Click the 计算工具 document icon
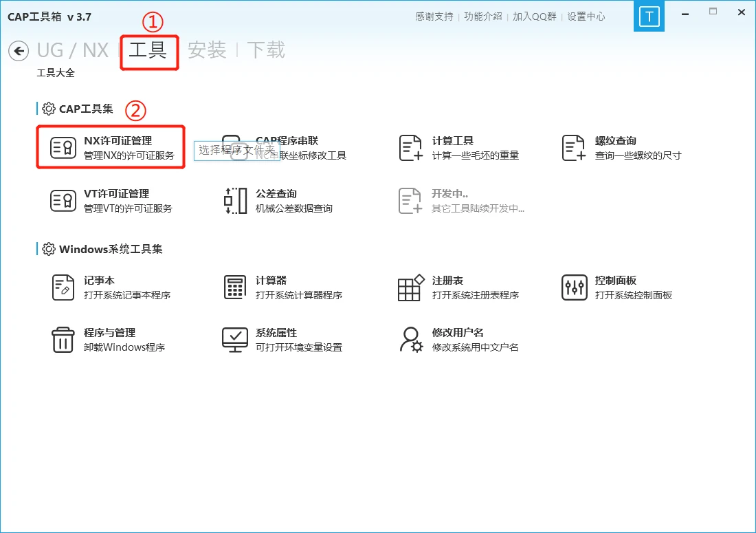The image size is (756, 533). tap(411, 148)
